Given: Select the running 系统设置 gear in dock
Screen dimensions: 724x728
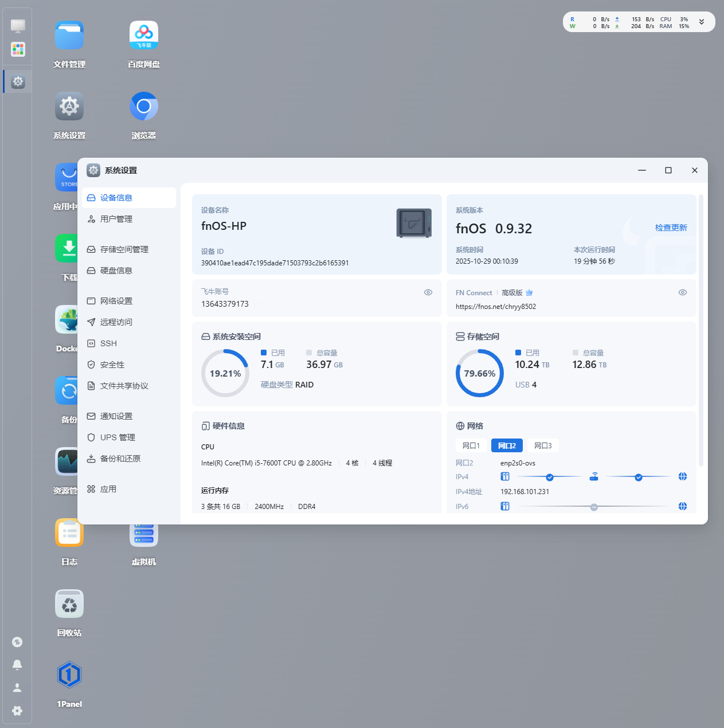Looking at the screenshot, I should pos(18,81).
